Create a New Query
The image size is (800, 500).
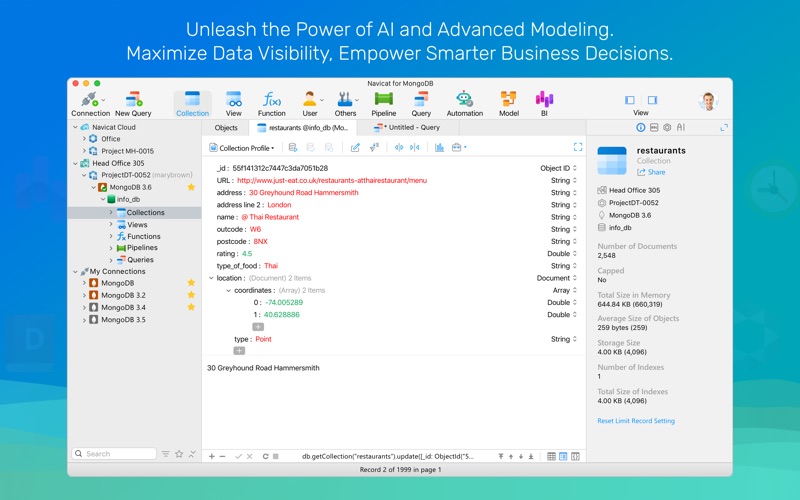click(x=133, y=104)
